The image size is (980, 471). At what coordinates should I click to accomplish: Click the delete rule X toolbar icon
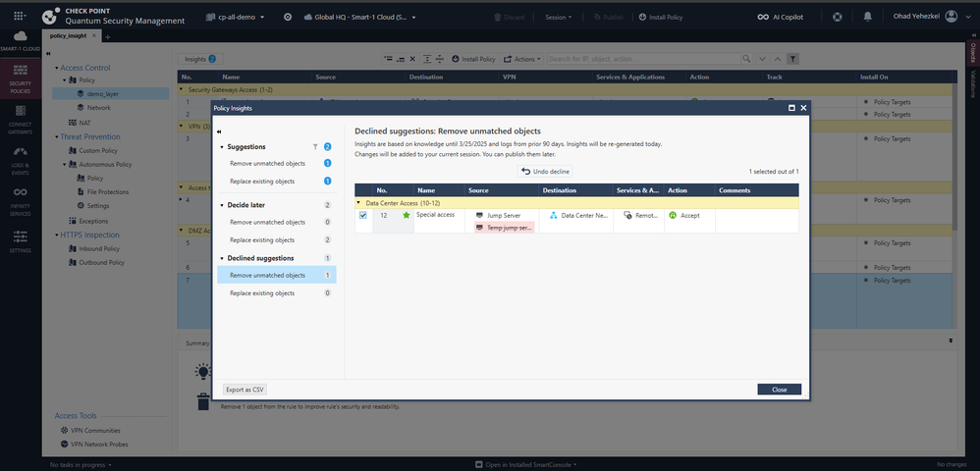click(x=412, y=59)
